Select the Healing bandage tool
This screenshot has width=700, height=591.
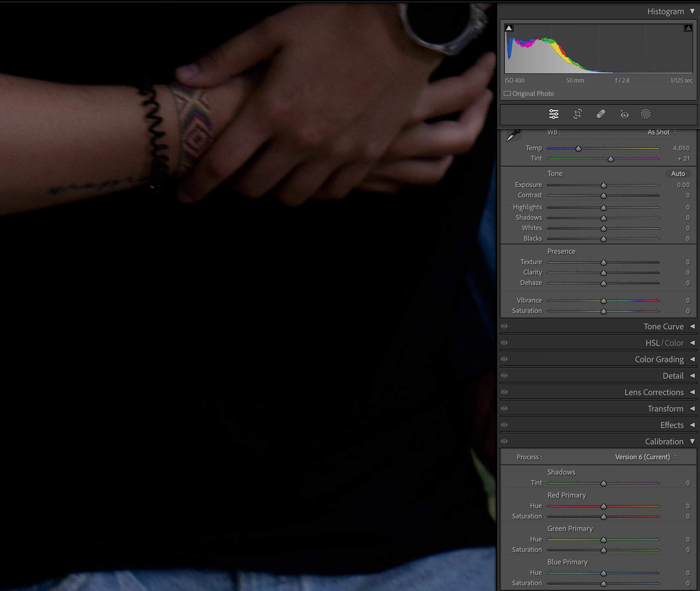coord(601,114)
